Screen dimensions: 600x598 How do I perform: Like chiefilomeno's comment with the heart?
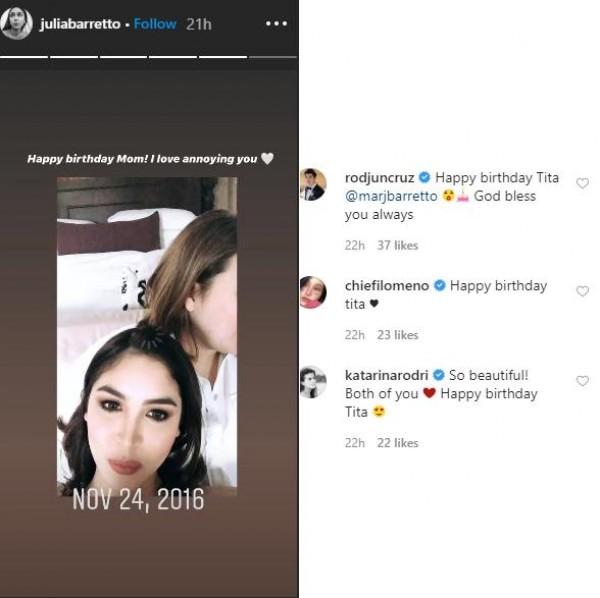pos(582,292)
